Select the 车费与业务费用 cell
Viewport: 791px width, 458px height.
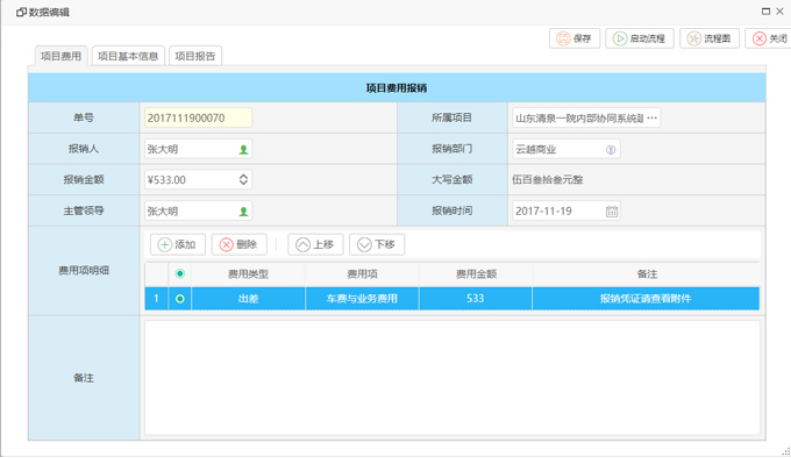point(362,299)
